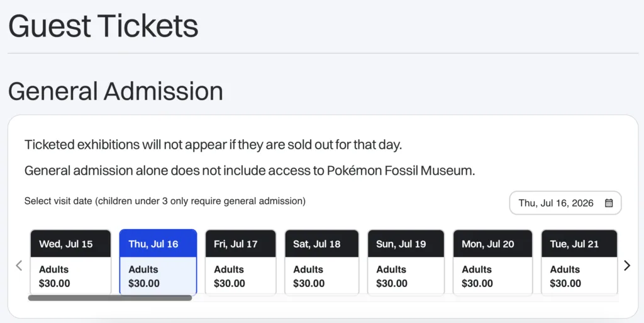This screenshot has height=323, width=644.
Task: Choose Fri, Jul 17 visit date
Action: click(x=241, y=262)
